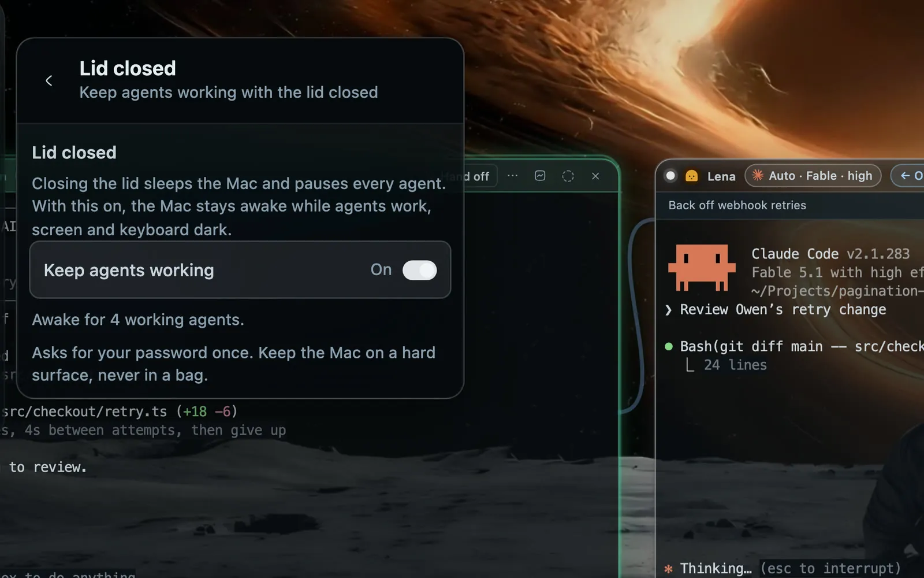Click the 24 lines result text
Viewport: 924px width, 578px height.
coord(735,365)
